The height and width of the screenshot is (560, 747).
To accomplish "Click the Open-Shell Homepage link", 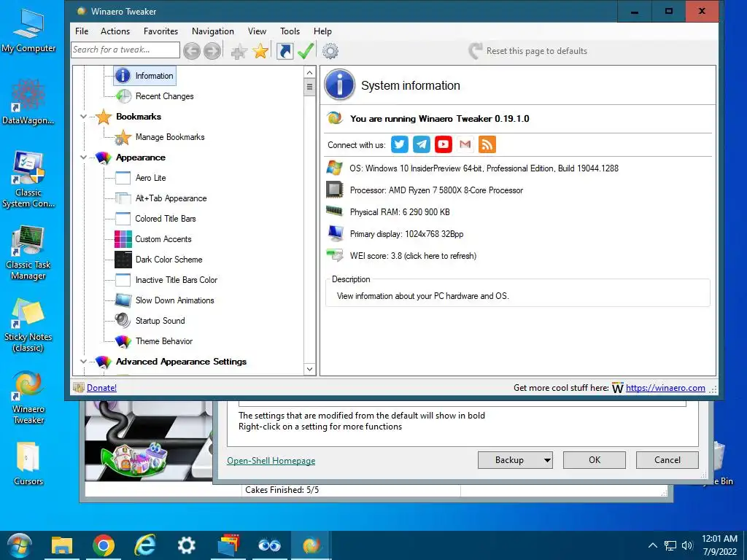I will pyautogui.click(x=271, y=461).
